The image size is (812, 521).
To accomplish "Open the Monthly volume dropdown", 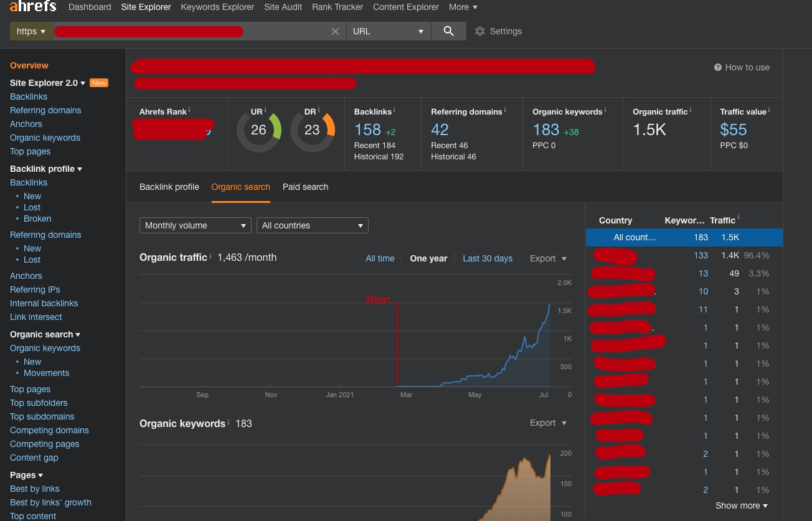I will [x=196, y=225].
